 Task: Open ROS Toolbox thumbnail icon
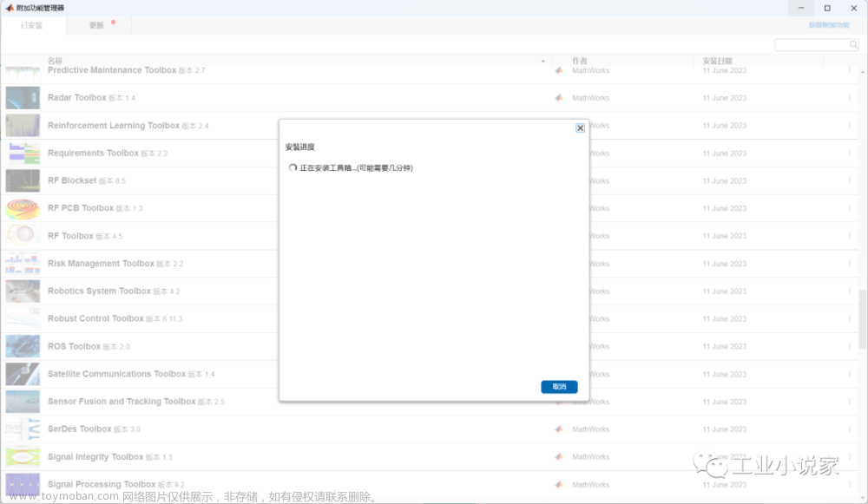click(x=23, y=347)
